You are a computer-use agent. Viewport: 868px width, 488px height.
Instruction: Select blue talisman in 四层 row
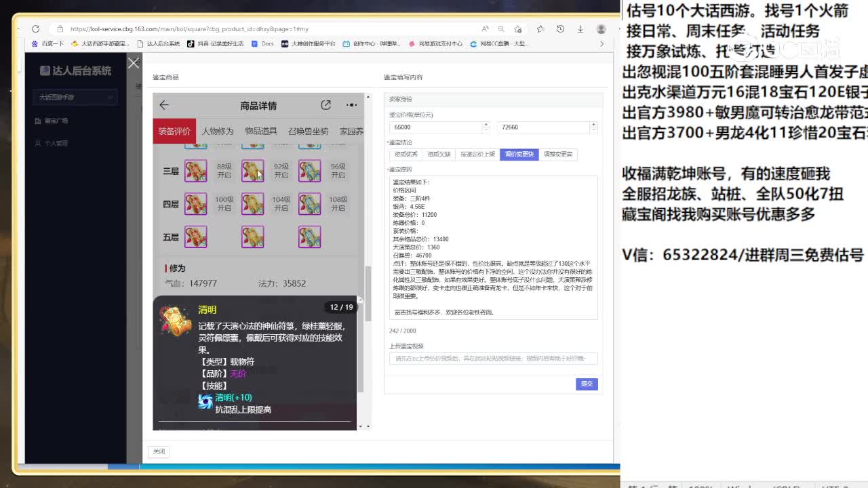tap(309, 204)
